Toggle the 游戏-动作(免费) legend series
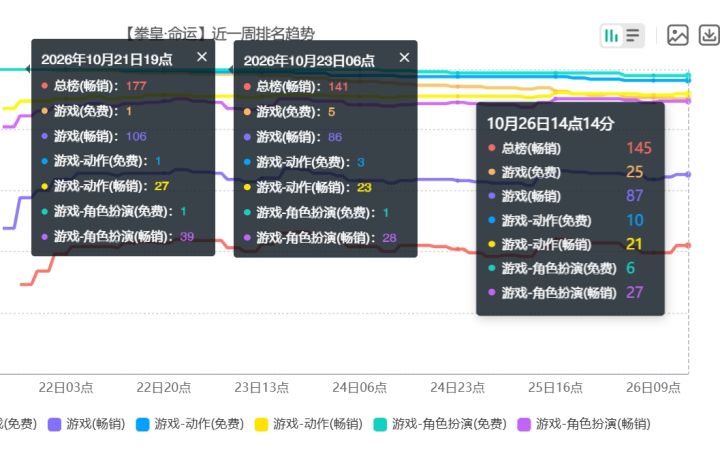Viewport: 720px width, 458px height. tap(190, 424)
